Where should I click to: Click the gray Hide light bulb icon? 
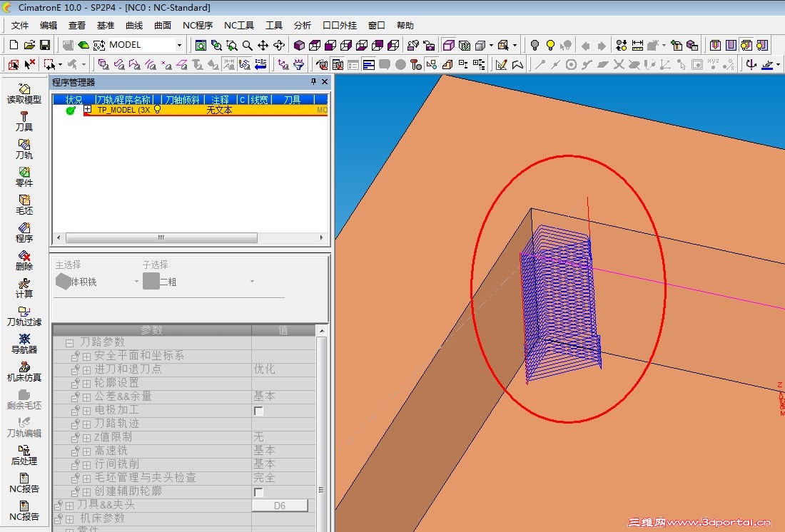535,46
